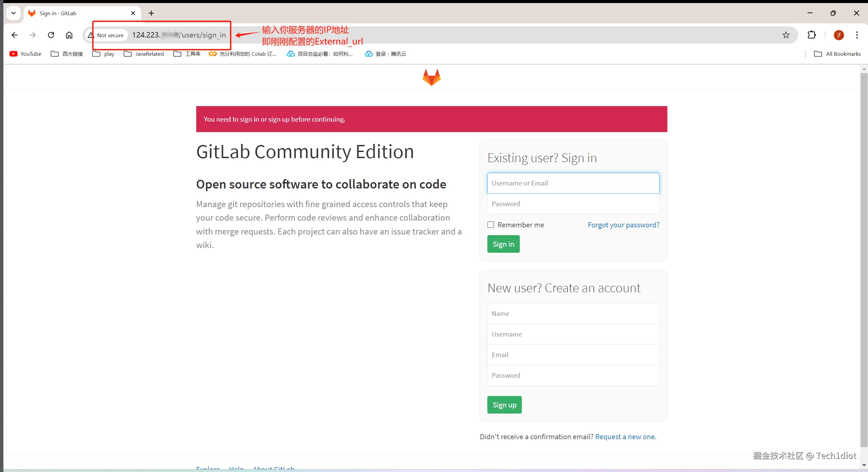Viewport: 868px width, 472px height.
Task: Open the YouTube bookmark
Action: click(x=26, y=54)
